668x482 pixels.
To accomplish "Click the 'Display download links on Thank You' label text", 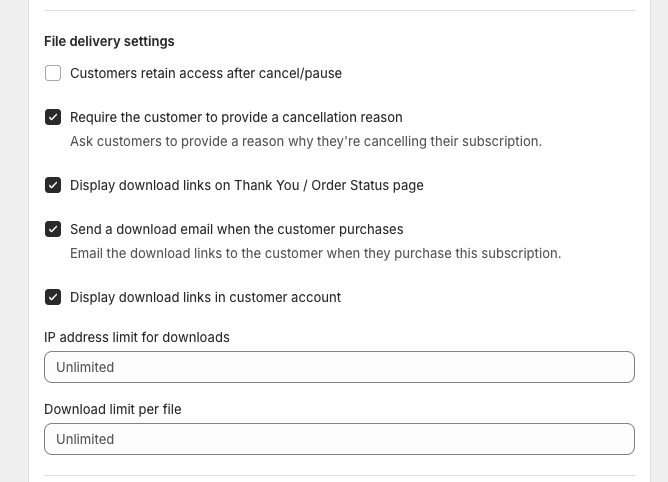I will (x=247, y=185).
